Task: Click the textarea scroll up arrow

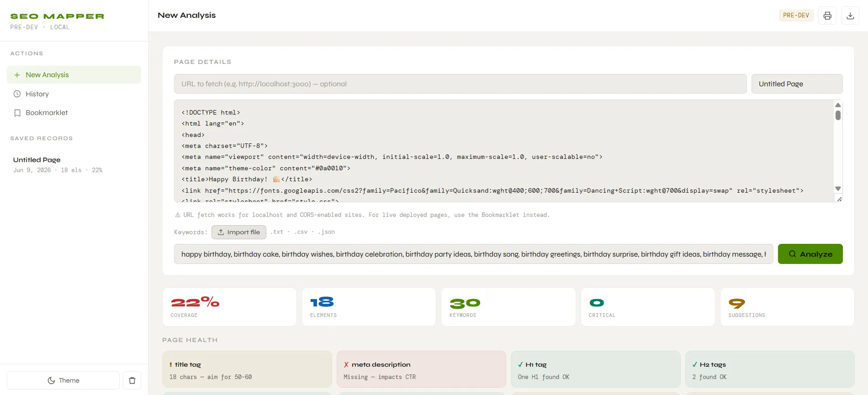Action: (838, 105)
